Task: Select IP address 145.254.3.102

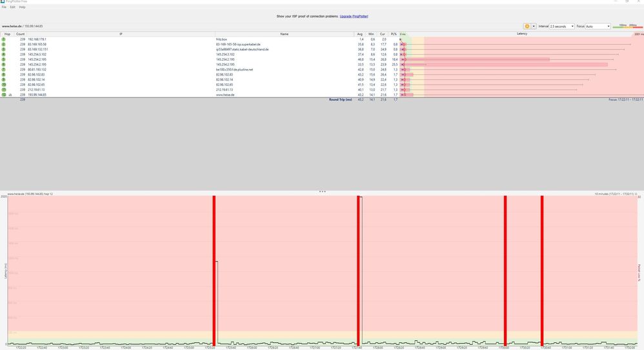Action: [37, 54]
